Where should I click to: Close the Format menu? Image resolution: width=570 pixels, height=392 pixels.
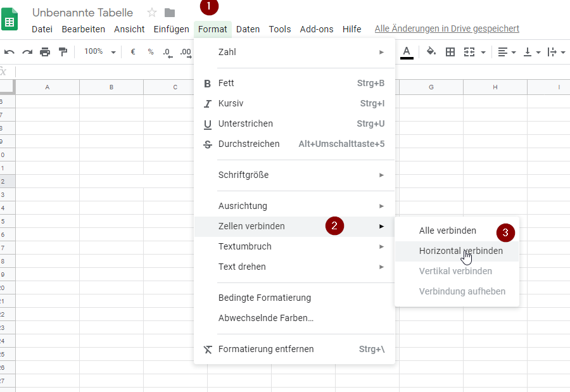(x=213, y=29)
